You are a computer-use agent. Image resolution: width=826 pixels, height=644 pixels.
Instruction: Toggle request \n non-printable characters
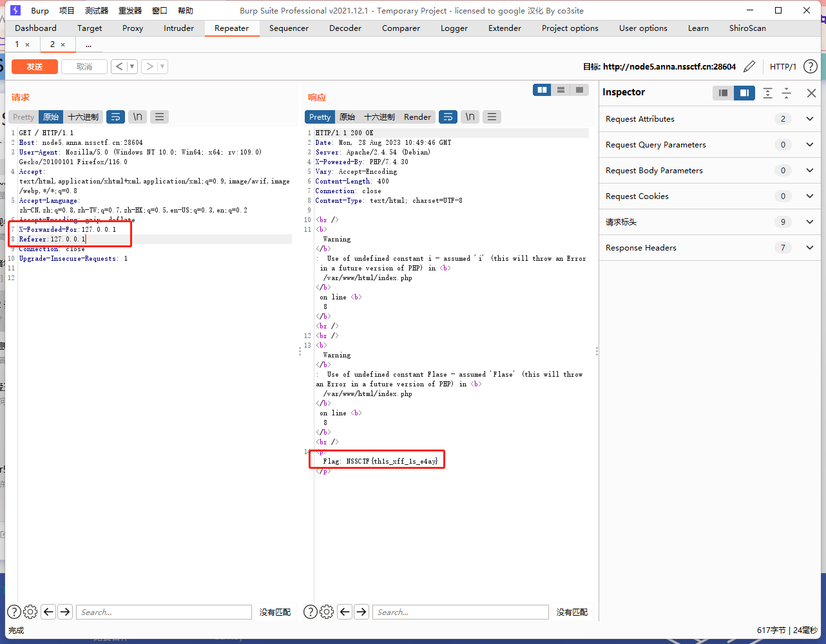(x=138, y=117)
